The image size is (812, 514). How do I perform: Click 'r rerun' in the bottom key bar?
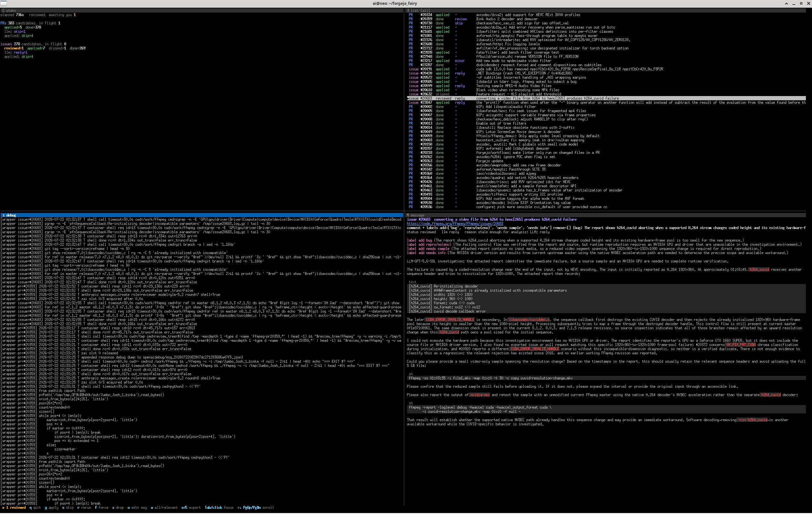tap(84, 508)
